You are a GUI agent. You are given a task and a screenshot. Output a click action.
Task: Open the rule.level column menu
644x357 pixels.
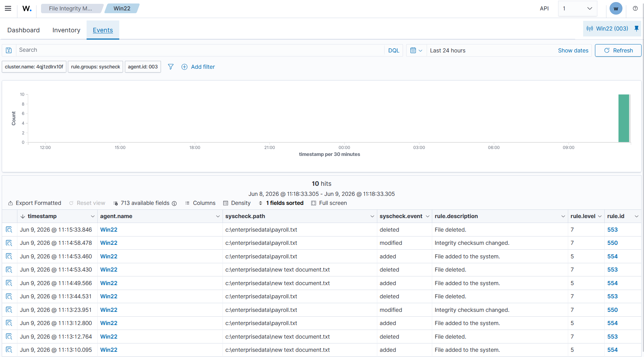(600, 216)
